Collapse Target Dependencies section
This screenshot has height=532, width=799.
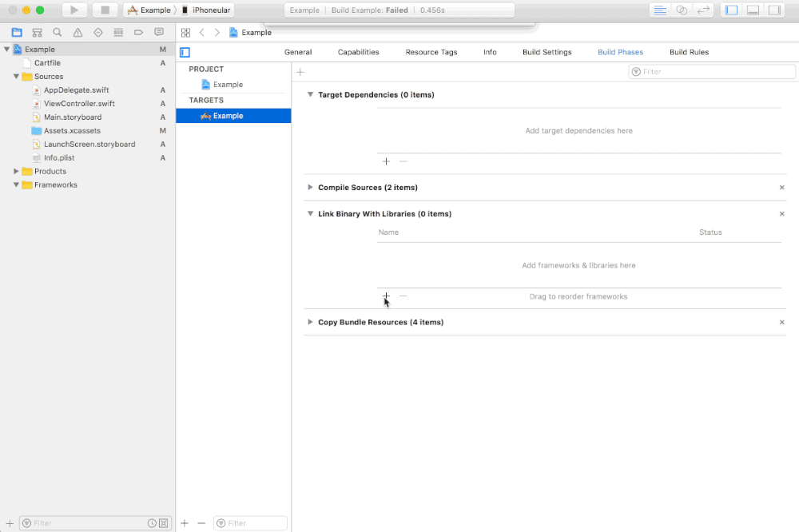click(310, 95)
